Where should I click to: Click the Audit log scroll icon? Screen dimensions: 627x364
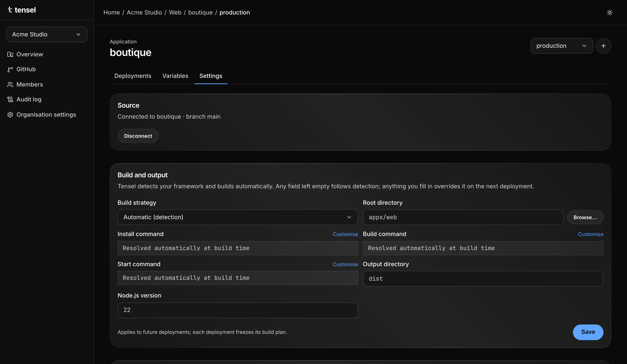(10, 99)
